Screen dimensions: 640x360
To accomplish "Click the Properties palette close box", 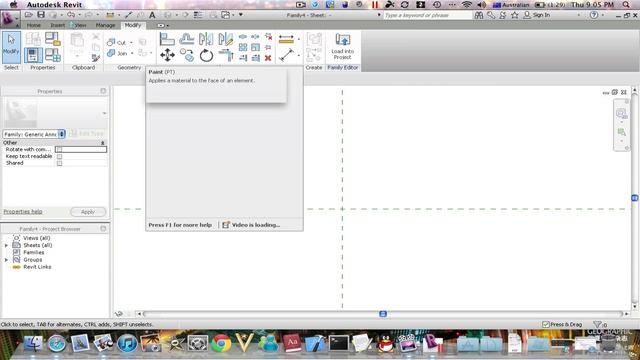I will coord(103,91).
